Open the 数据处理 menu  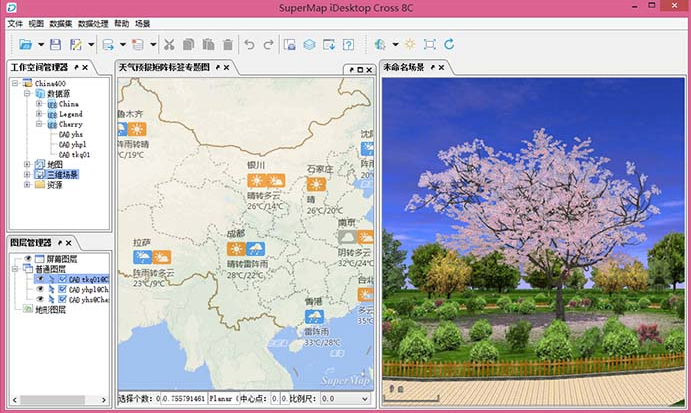click(x=93, y=24)
